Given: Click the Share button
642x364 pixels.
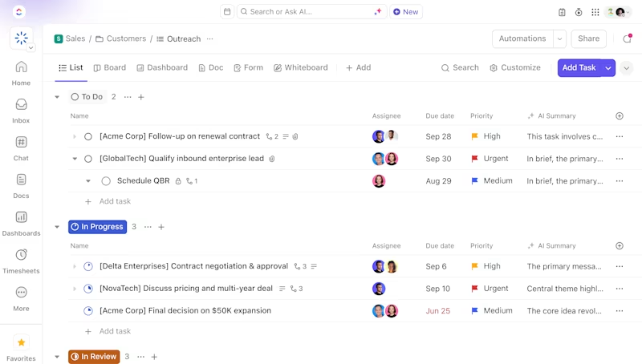Looking at the screenshot, I should [588, 38].
